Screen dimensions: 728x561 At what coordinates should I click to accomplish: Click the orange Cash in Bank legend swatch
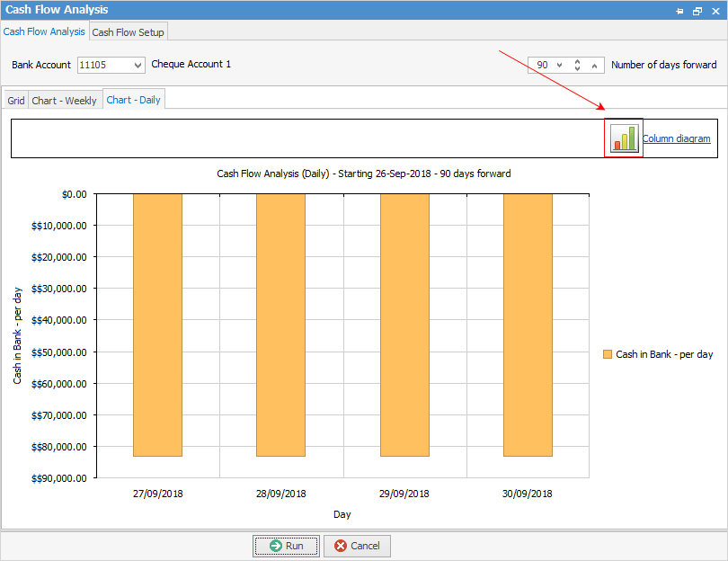point(606,354)
